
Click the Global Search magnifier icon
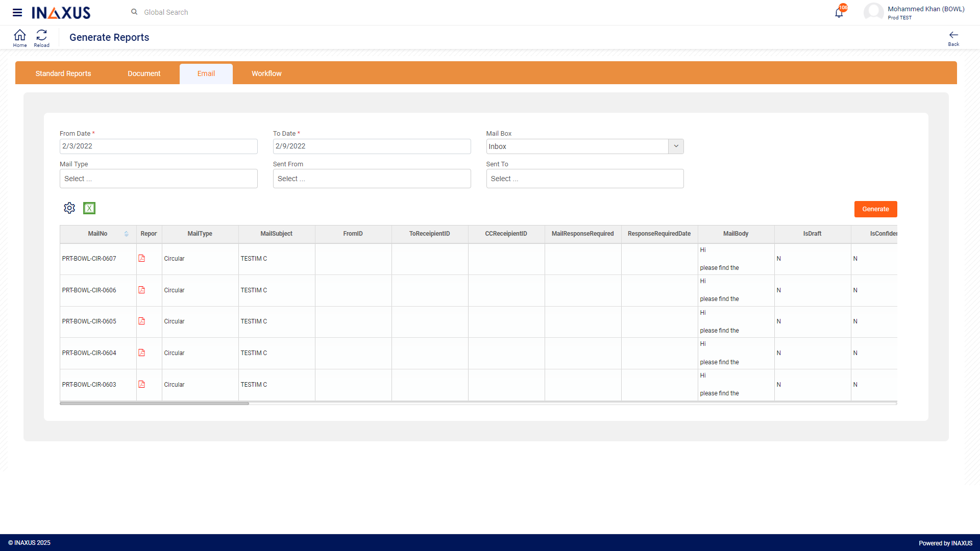tap(134, 12)
